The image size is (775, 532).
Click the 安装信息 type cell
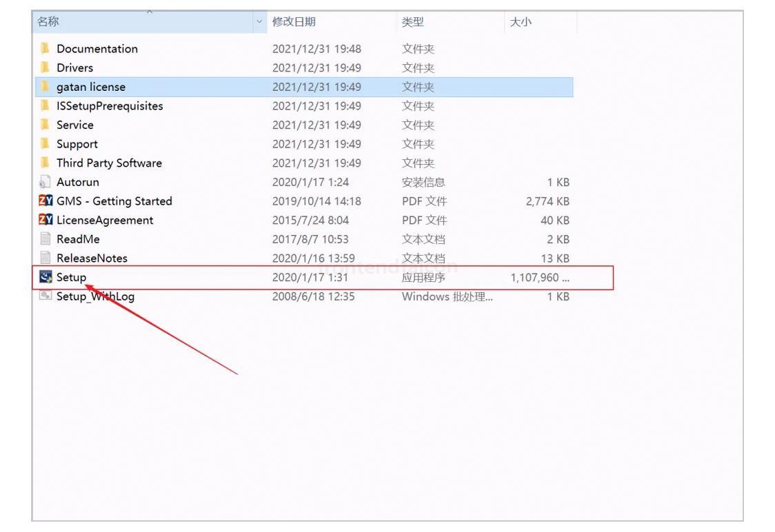click(x=423, y=183)
